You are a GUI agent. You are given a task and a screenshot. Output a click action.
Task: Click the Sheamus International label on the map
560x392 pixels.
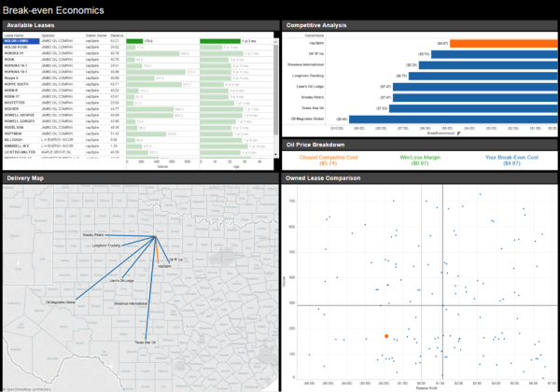pyautogui.click(x=131, y=304)
